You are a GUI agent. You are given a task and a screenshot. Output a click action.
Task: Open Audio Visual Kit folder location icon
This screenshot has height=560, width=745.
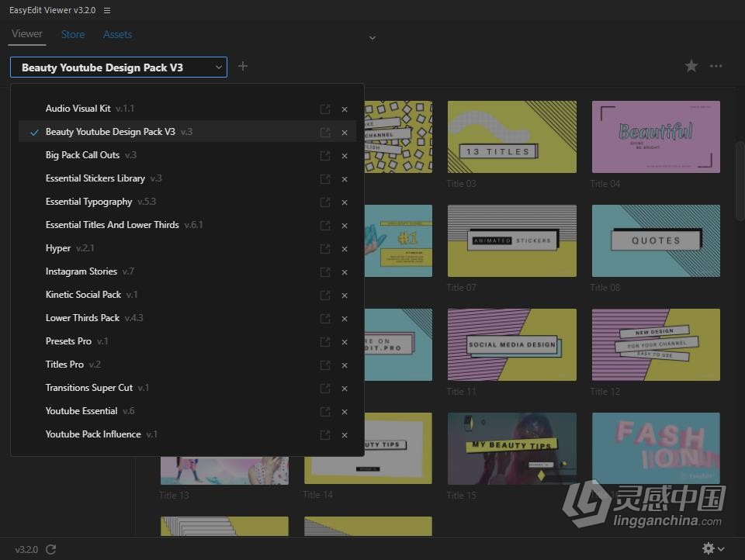point(325,109)
